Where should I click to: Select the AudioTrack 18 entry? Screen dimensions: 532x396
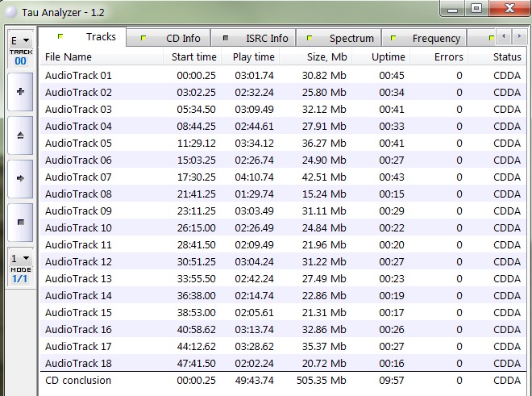(78, 363)
